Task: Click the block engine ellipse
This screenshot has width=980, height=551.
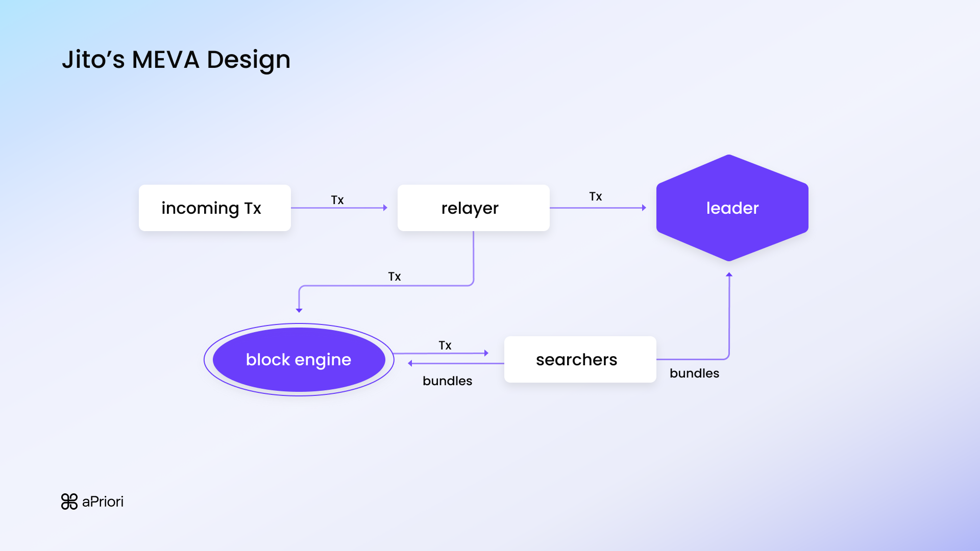Action: point(299,359)
